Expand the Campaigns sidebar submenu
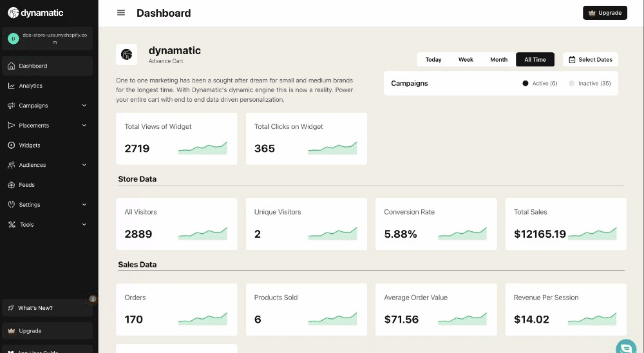Viewport: 644px width, 353px height. [84, 106]
